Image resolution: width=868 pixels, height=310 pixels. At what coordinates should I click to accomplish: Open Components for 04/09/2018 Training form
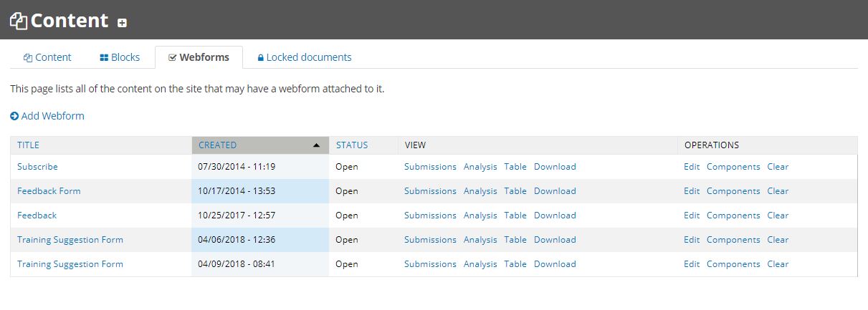[733, 264]
